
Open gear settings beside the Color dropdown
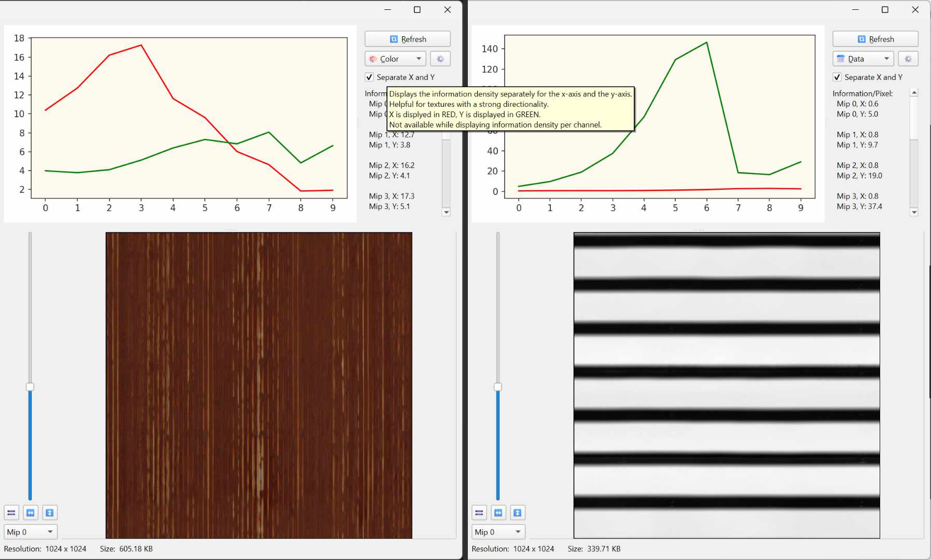point(440,59)
